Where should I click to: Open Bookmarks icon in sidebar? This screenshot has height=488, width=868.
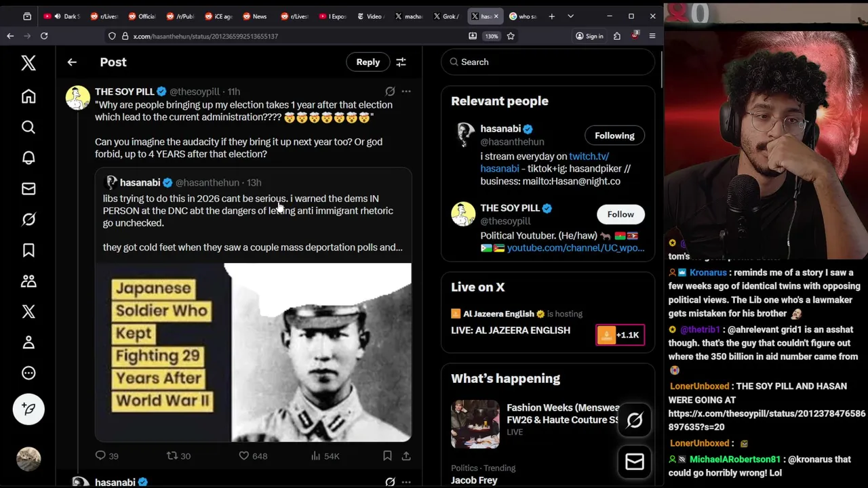28,250
